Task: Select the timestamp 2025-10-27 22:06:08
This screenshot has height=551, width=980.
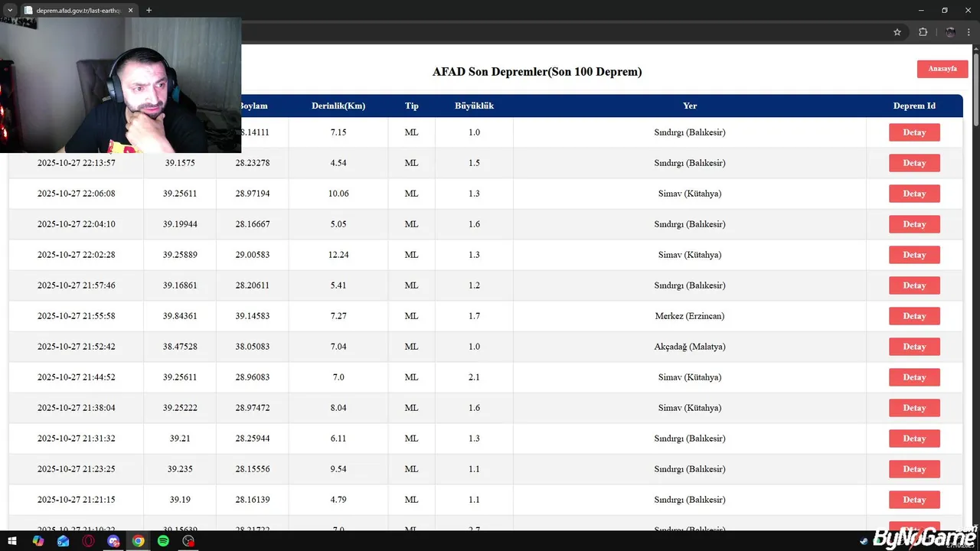Action: tap(77, 194)
